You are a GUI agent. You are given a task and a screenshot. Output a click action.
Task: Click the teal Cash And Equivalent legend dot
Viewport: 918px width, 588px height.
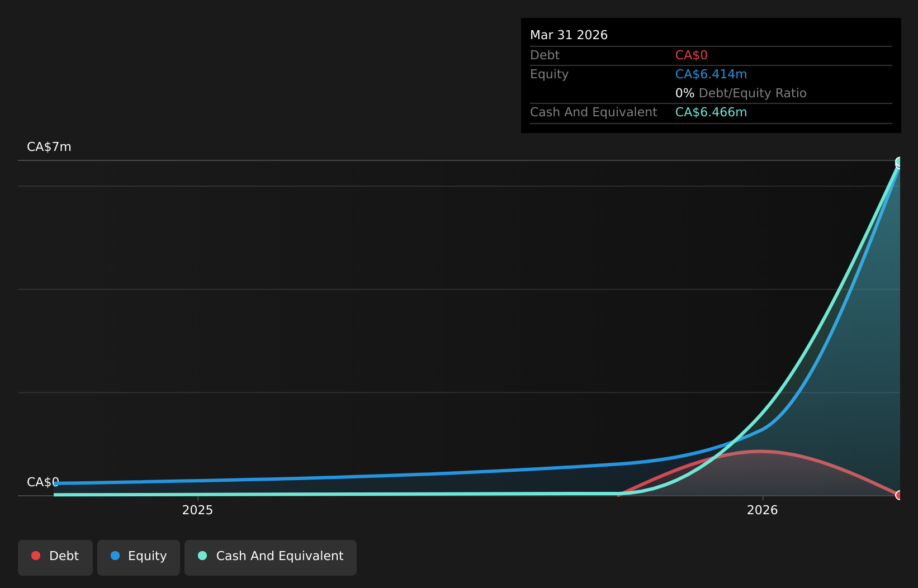(202, 556)
